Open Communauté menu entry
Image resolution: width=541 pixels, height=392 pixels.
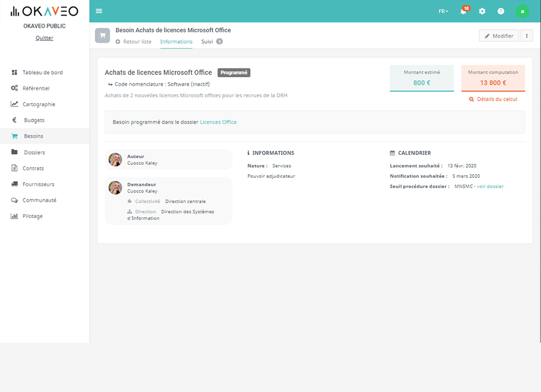point(44,200)
